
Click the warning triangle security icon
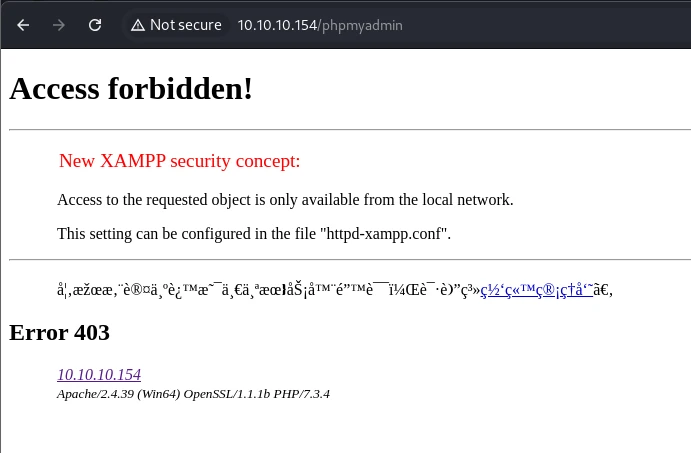(138, 25)
